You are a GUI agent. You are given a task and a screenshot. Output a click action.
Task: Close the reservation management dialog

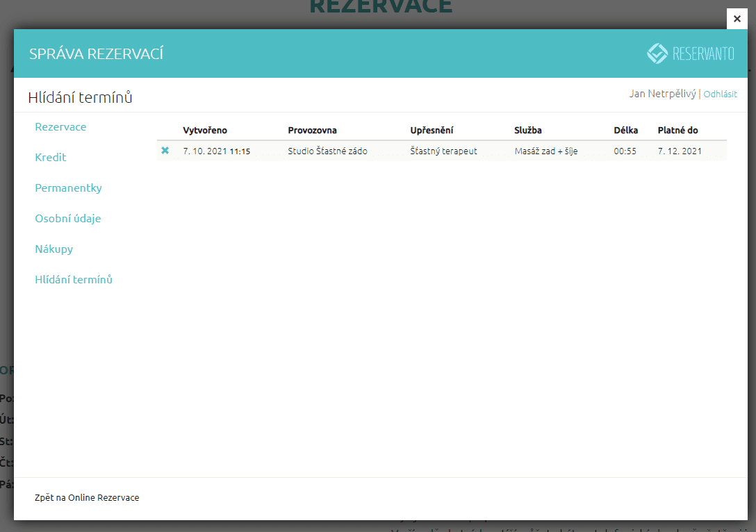[737, 19]
